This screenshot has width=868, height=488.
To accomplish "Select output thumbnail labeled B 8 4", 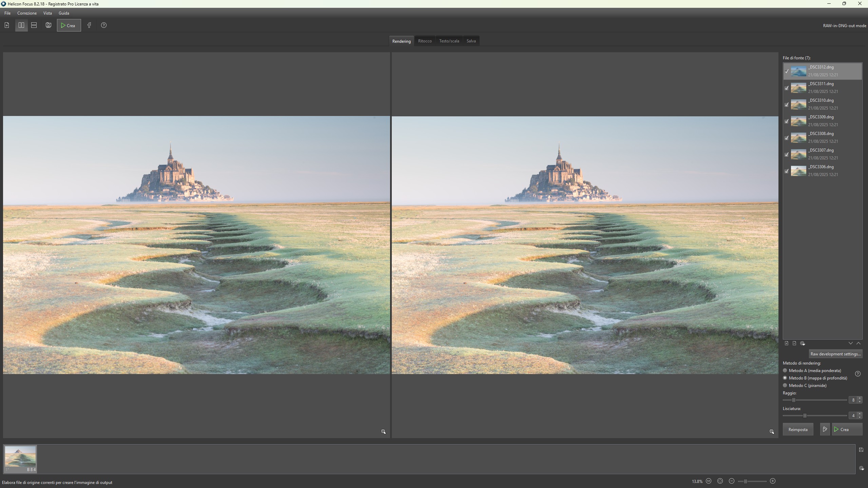I will click(x=20, y=459).
